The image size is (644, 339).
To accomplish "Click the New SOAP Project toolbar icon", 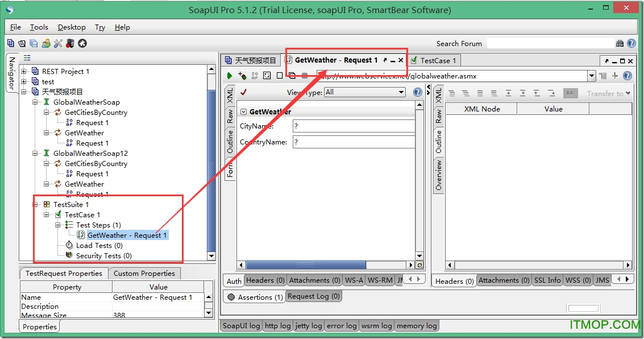I will [11, 43].
